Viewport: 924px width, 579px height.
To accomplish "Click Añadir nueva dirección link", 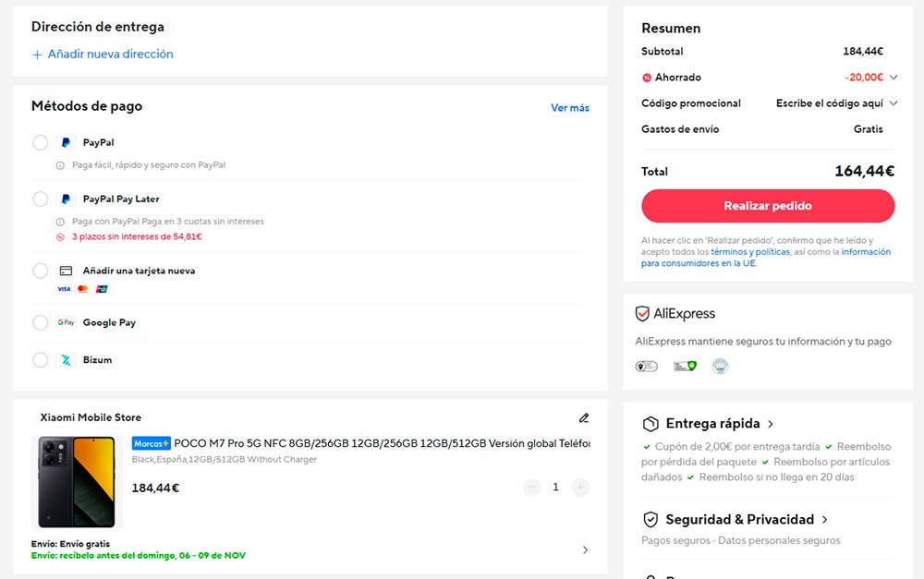I will (x=103, y=54).
